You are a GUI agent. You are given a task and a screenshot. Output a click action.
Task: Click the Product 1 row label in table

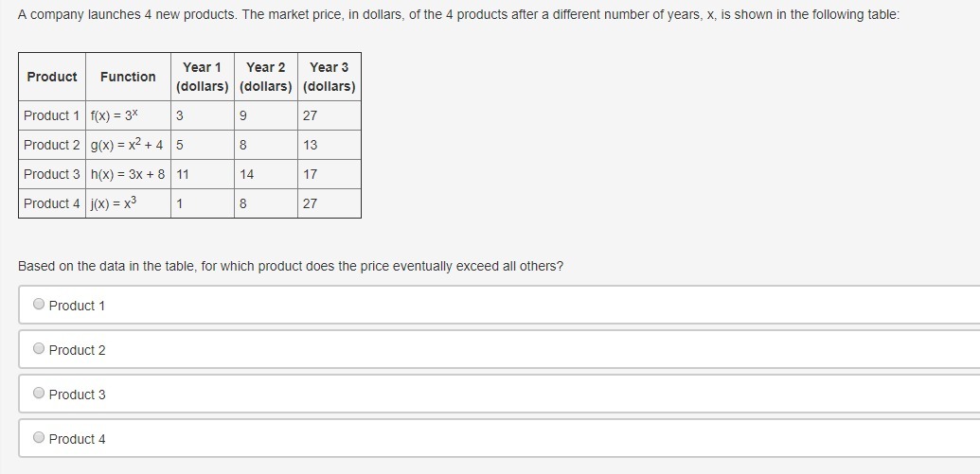52,115
